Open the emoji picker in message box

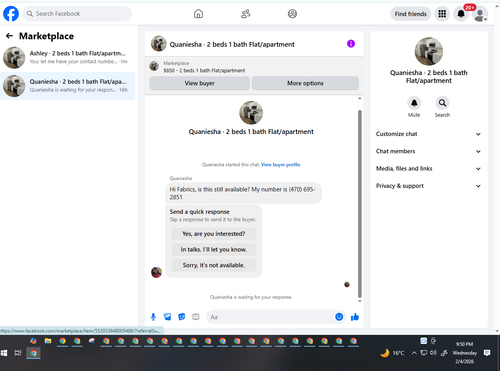339,317
